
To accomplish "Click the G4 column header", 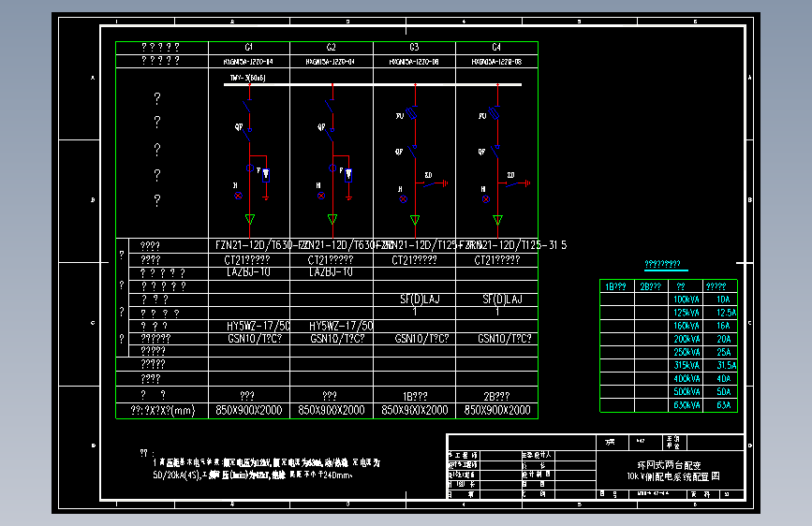I will click(496, 47).
